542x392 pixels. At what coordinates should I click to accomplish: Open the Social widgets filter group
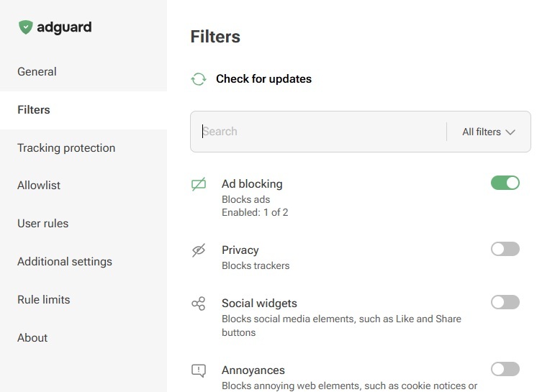[x=259, y=304]
